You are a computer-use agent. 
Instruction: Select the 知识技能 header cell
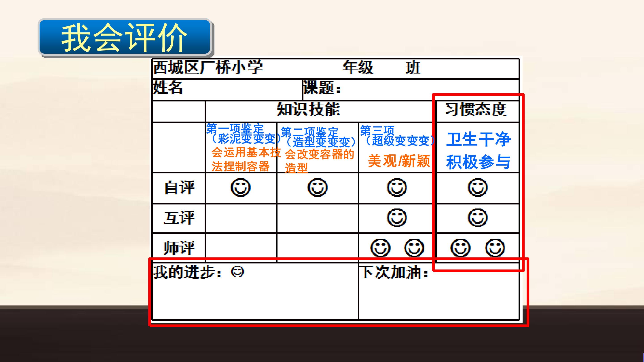click(320, 112)
